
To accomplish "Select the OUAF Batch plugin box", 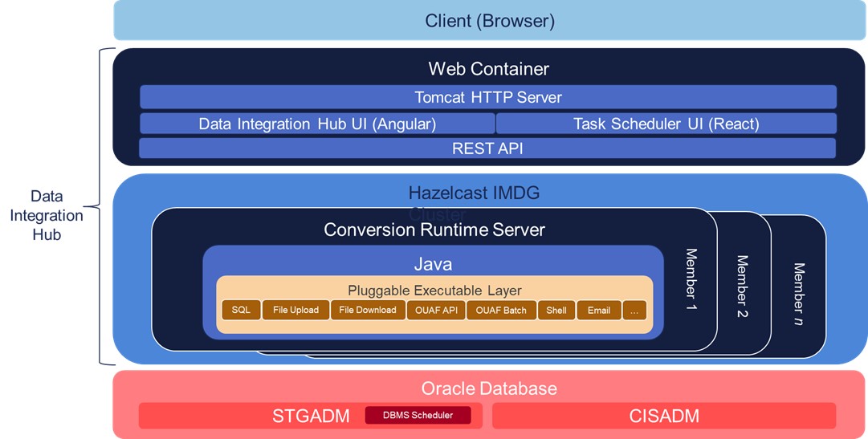I will click(x=501, y=311).
